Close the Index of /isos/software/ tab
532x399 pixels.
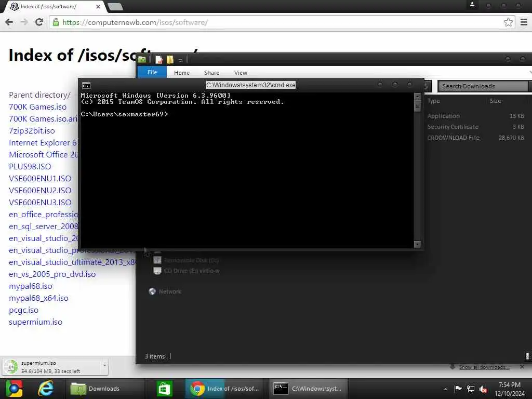[98, 6]
